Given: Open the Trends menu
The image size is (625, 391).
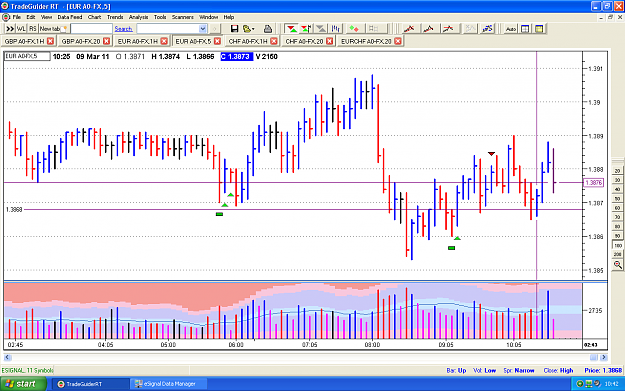Looking at the screenshot, I should (x=115, y=17).
